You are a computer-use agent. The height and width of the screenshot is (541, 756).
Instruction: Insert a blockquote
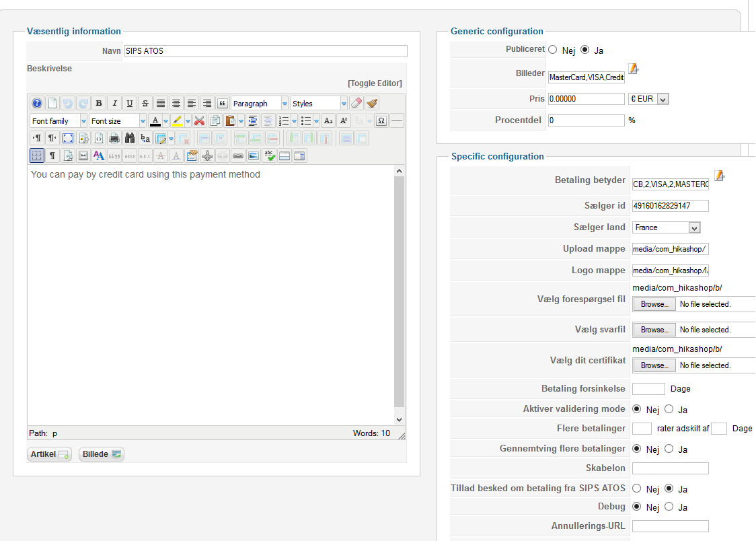pyautogui.click(x=222, y=103)
